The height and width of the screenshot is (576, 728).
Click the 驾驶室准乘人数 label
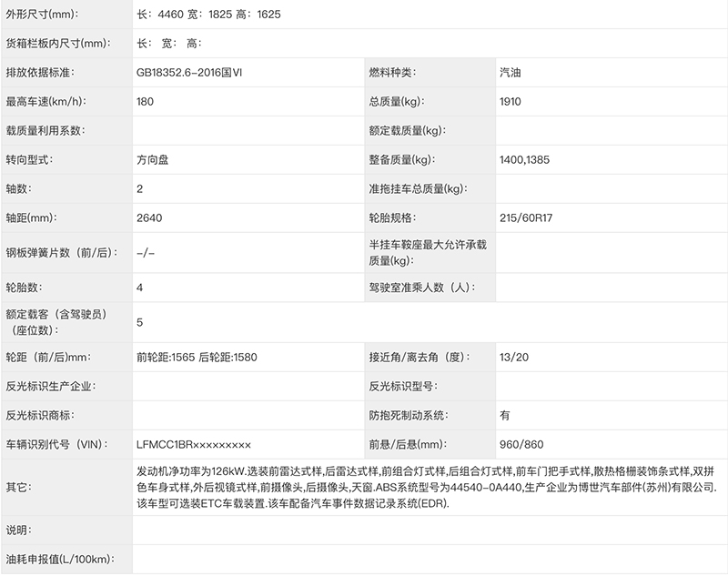422,288
